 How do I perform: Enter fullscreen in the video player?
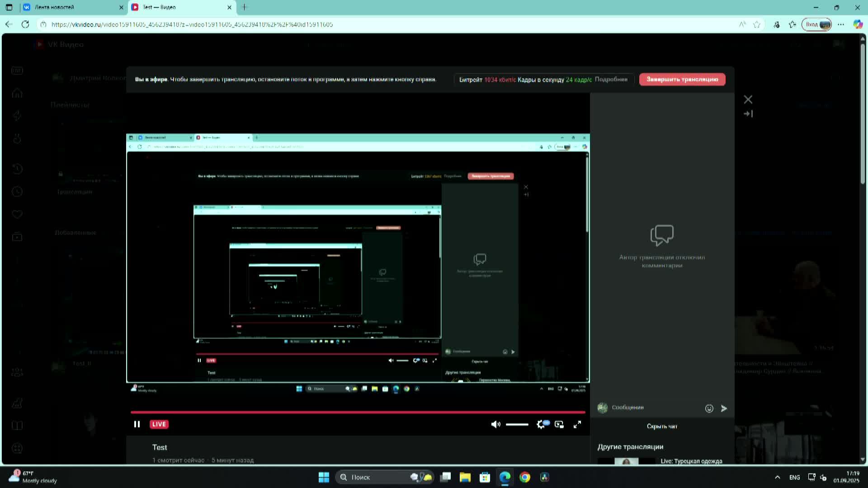coord(577,424)
